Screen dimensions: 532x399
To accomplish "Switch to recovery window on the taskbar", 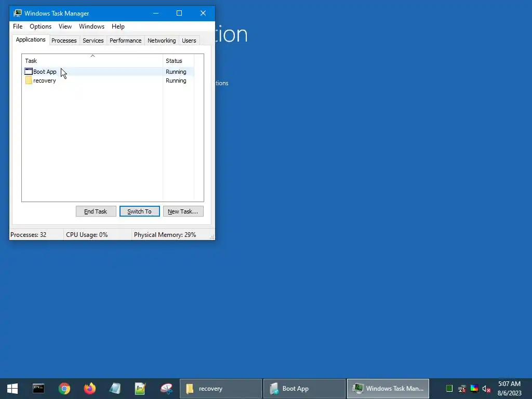I will pos(220,389).
